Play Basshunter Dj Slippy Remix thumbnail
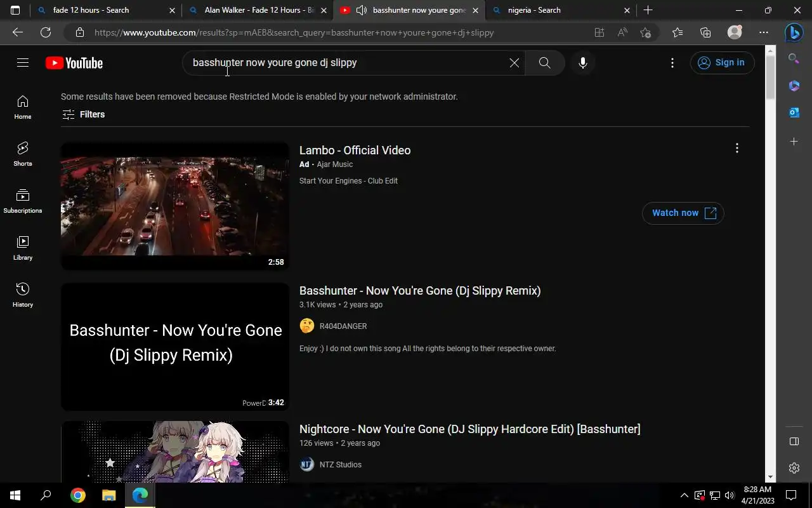The image size is (812, 508). point(175,347)
